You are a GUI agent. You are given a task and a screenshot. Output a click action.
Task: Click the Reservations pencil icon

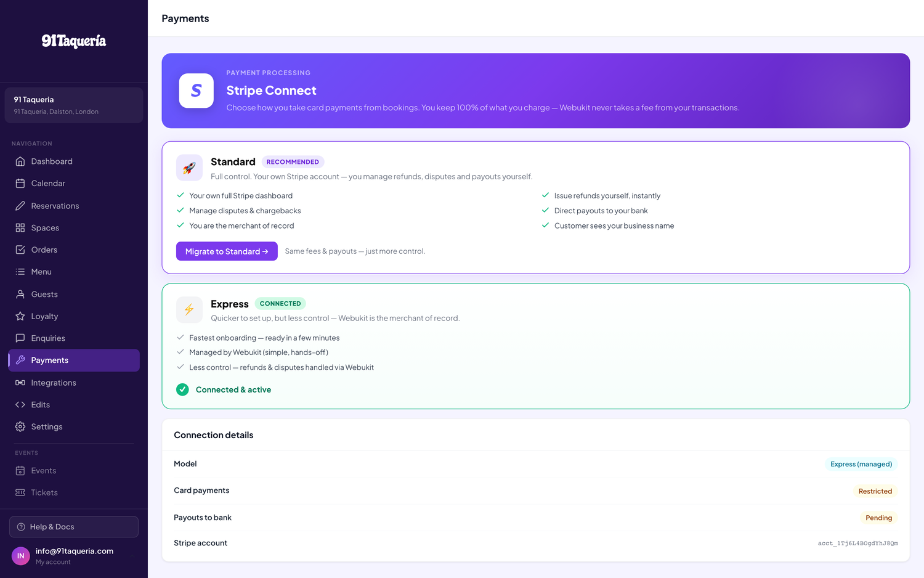point(20,206)
